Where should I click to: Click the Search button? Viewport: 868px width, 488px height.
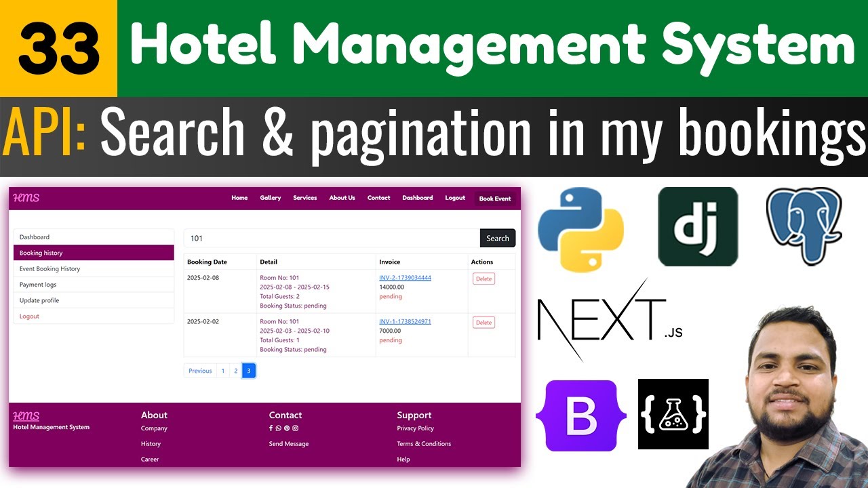point(498,239)
